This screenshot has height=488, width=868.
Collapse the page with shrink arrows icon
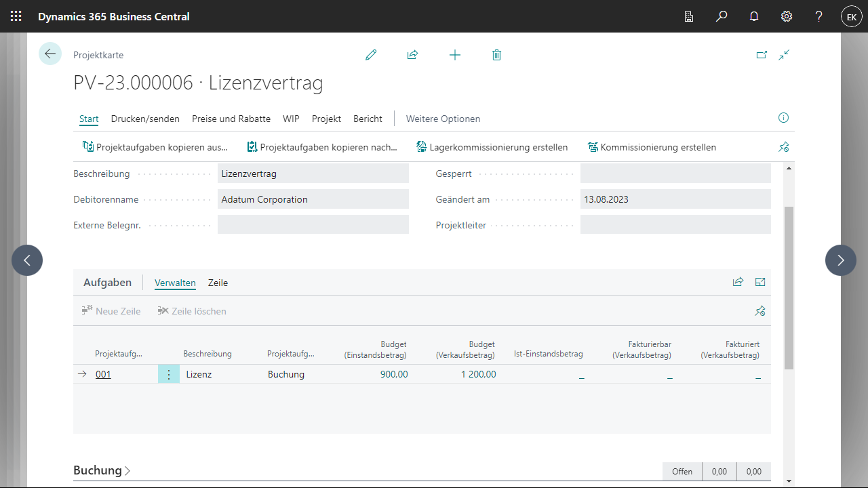click(785, 55)
